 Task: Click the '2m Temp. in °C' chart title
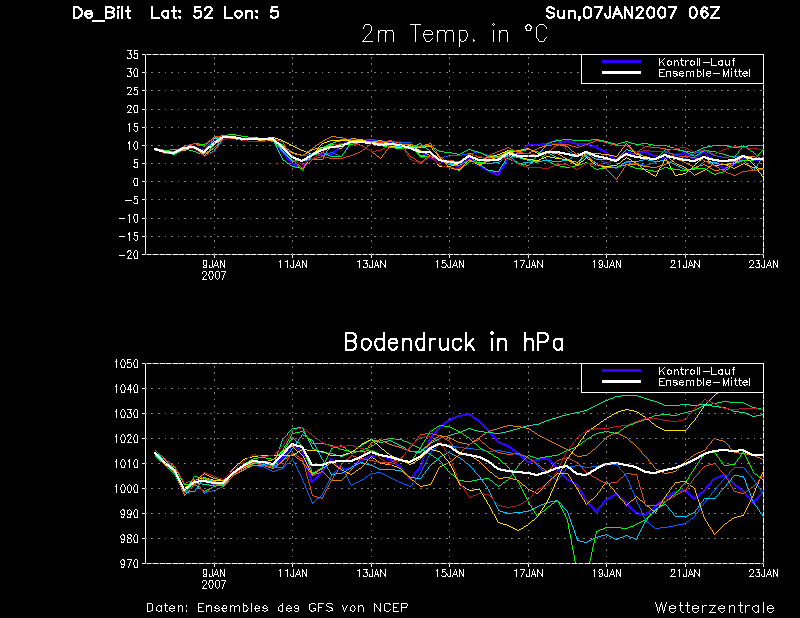pyautogui.click(x=454, y=34)
